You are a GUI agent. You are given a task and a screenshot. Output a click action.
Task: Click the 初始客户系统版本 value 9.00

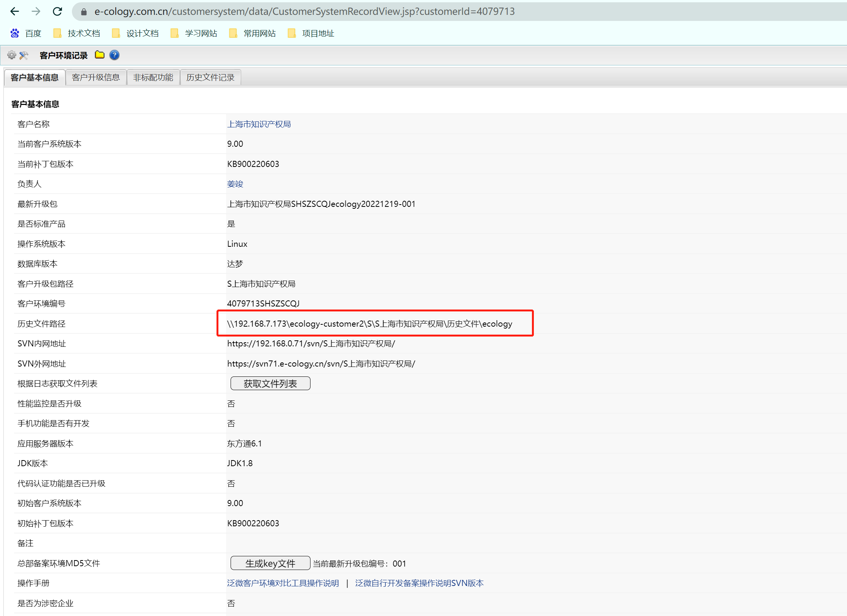coord(235,503)
